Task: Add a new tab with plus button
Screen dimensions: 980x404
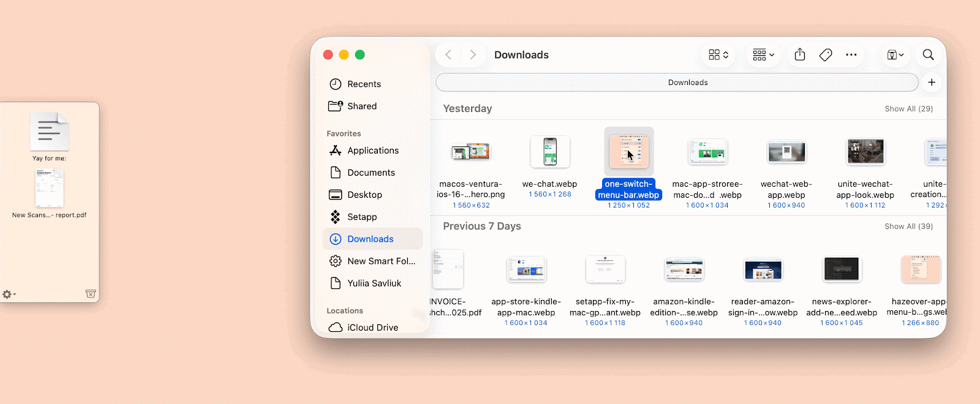Action: click(932, 82)
